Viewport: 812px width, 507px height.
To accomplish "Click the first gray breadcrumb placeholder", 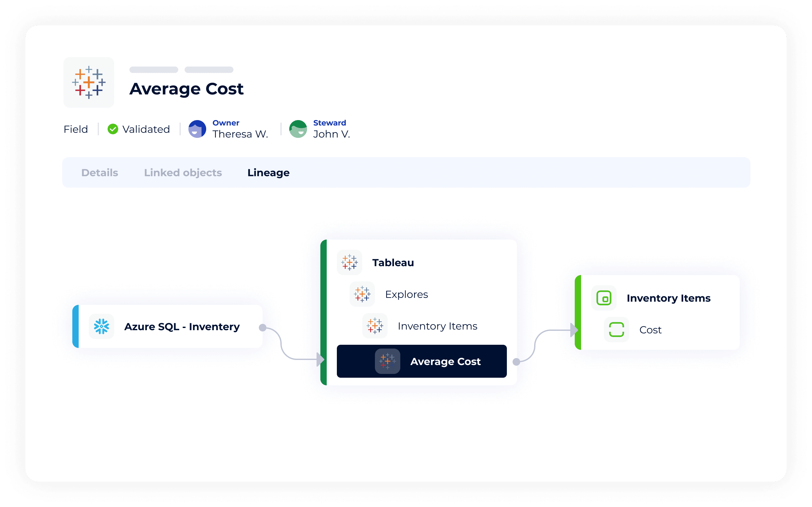I will tap(154, 70).
